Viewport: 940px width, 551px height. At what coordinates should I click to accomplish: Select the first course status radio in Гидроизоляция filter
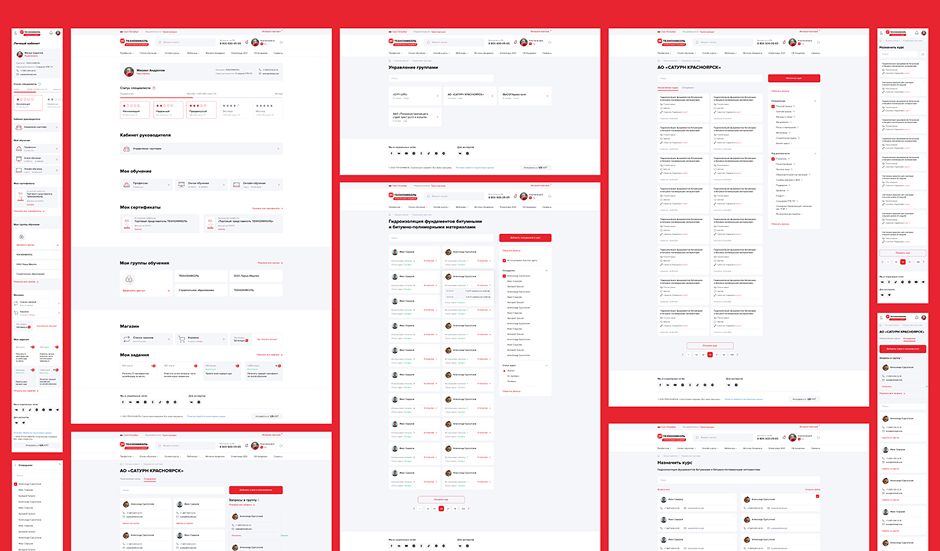click(x=504, y=370)
